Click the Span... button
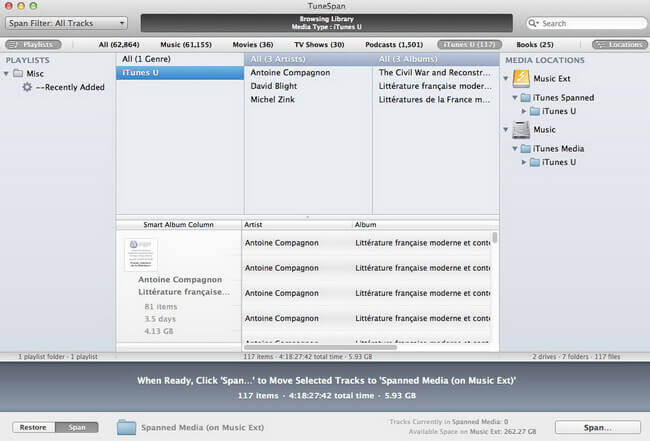 (598, 427)
